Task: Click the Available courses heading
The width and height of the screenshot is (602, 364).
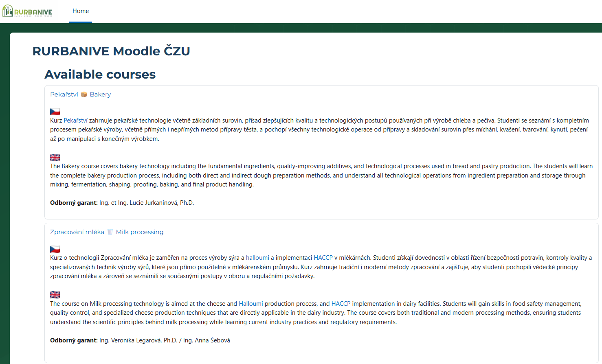Action: coord(100,75)
